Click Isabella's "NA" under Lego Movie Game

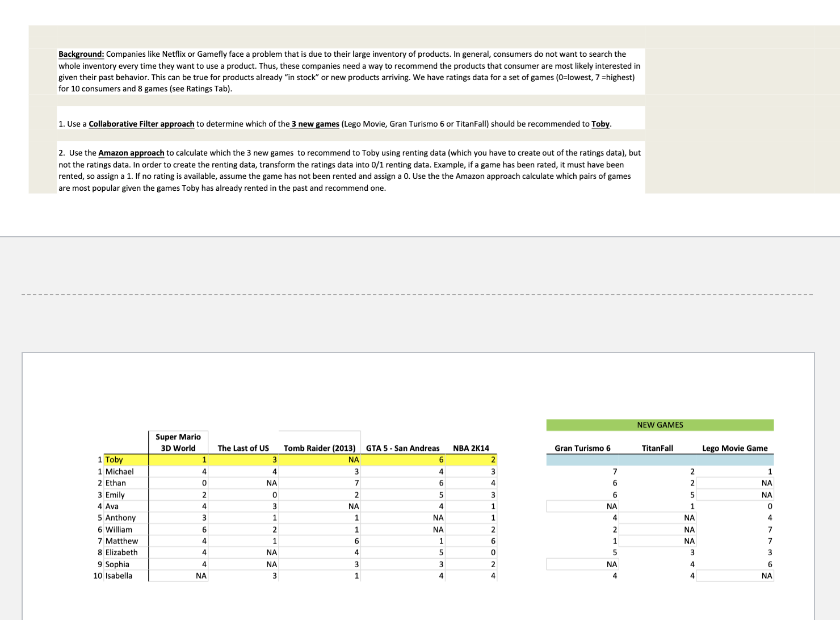(767, 576)
